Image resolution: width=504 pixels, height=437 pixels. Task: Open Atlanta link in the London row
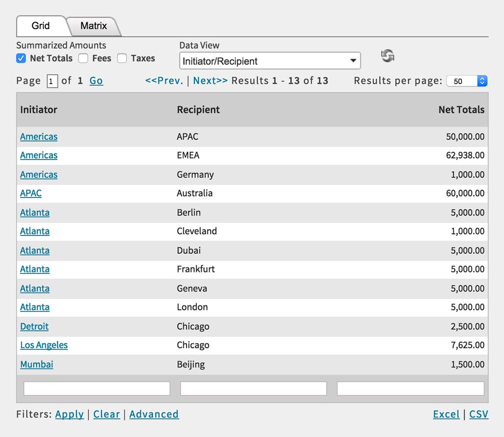click(x=34, y=307)
